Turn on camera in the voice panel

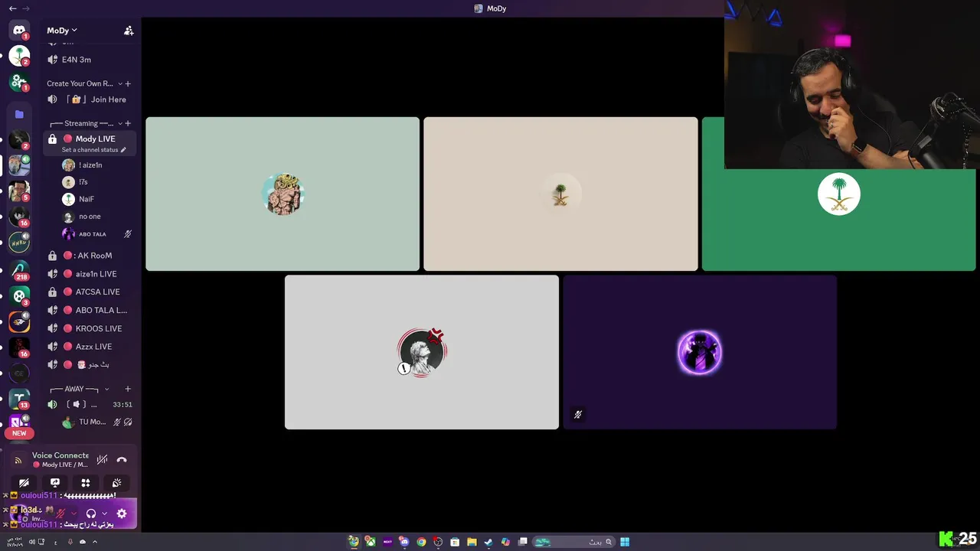tap(24, 483)
